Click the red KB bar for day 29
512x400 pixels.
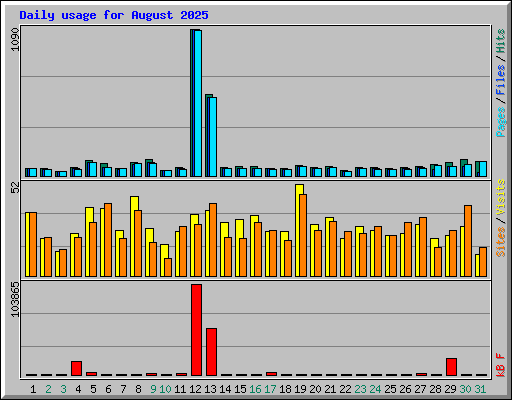(x=451, y=367)
